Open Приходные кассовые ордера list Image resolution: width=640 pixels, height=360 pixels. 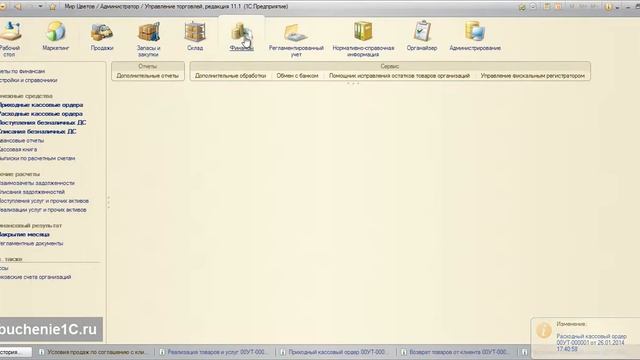41,105
